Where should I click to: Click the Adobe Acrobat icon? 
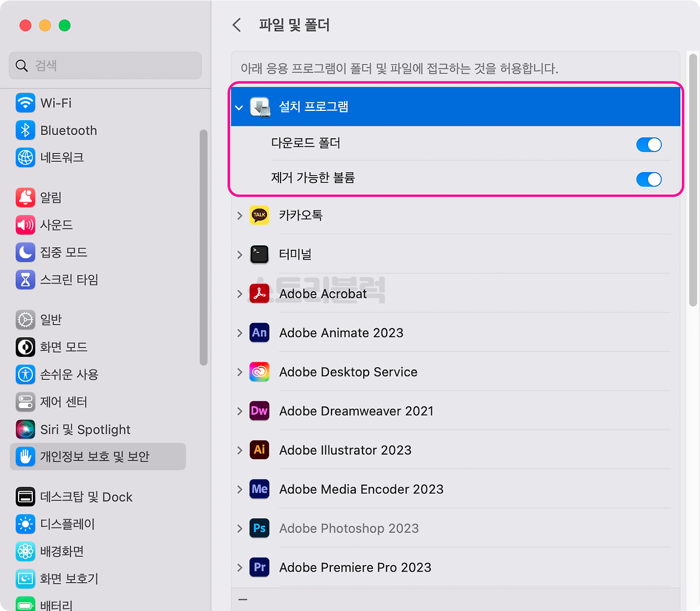[259, 294]
